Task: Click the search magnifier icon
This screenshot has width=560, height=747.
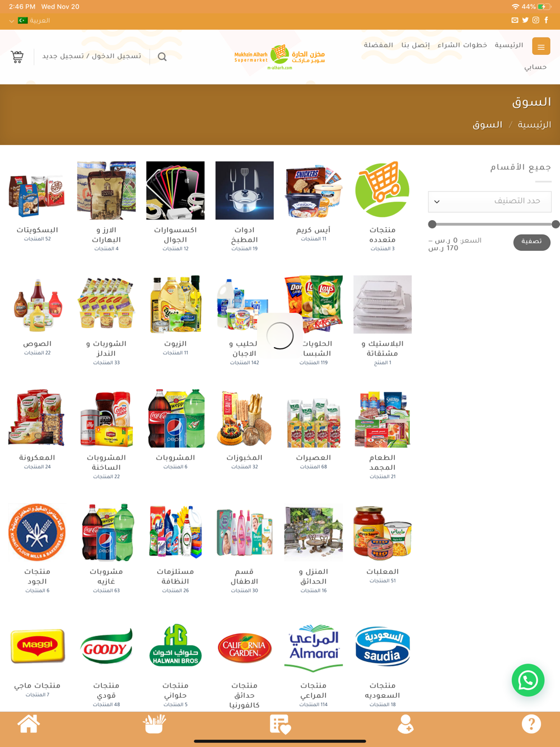Action: point(162,57)
